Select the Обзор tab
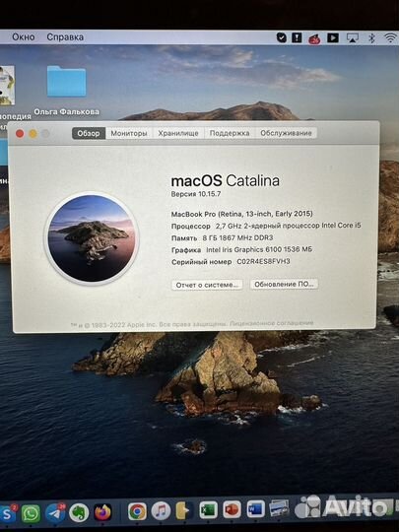The image size is (399, 532). [x=89, y=133]
